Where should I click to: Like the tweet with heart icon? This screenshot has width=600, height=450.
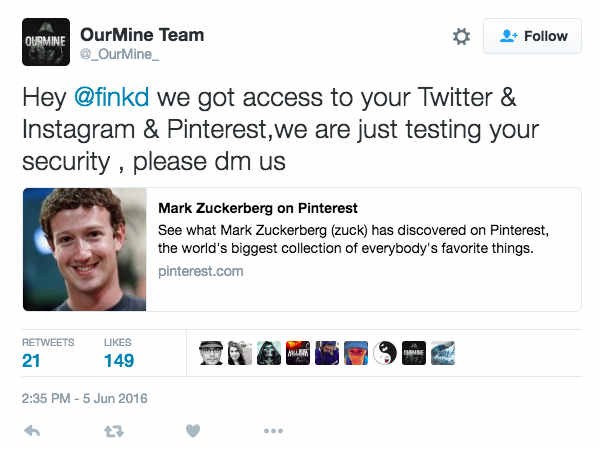(x=193, y=431)
